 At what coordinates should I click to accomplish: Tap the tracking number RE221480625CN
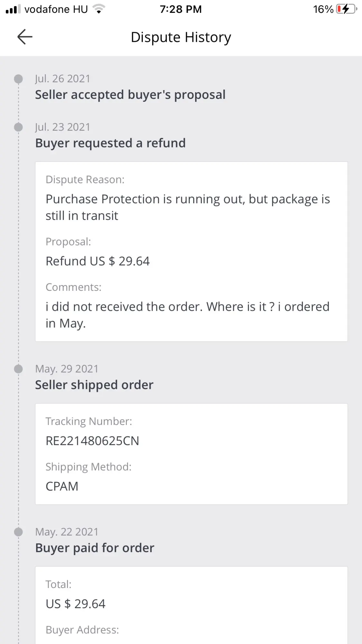pos(92,441)
